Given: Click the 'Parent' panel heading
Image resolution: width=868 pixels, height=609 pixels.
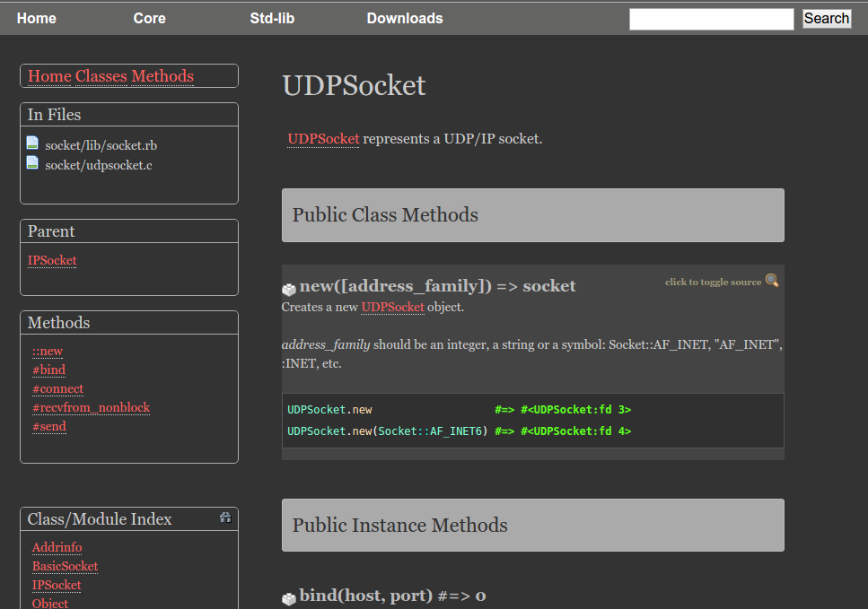Looking at the screenshot, I should point(51,231).
